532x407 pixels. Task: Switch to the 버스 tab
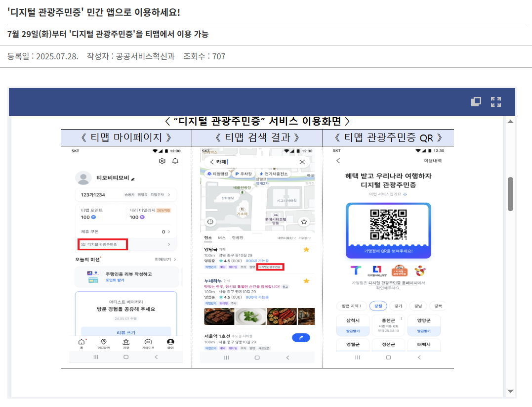coord(222,238)
